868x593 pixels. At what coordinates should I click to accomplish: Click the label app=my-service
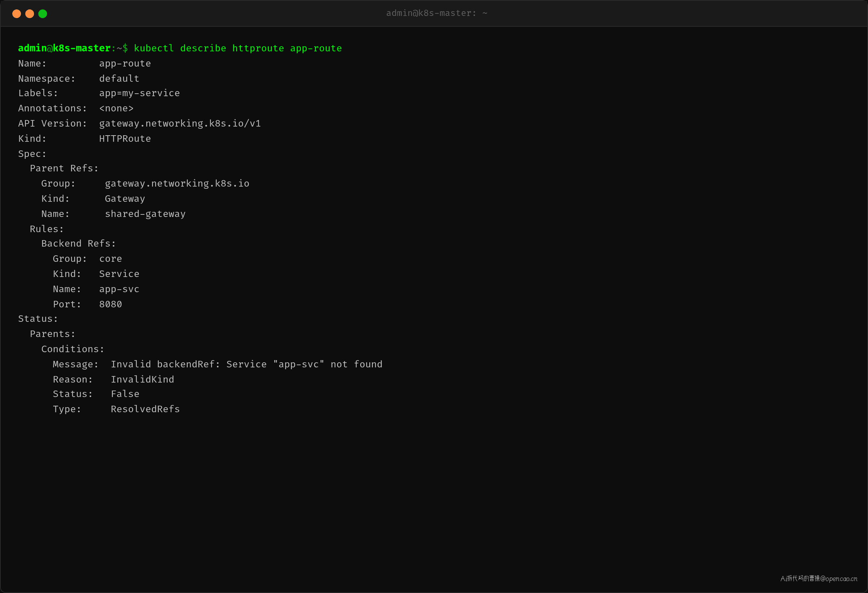click(139, 93)
